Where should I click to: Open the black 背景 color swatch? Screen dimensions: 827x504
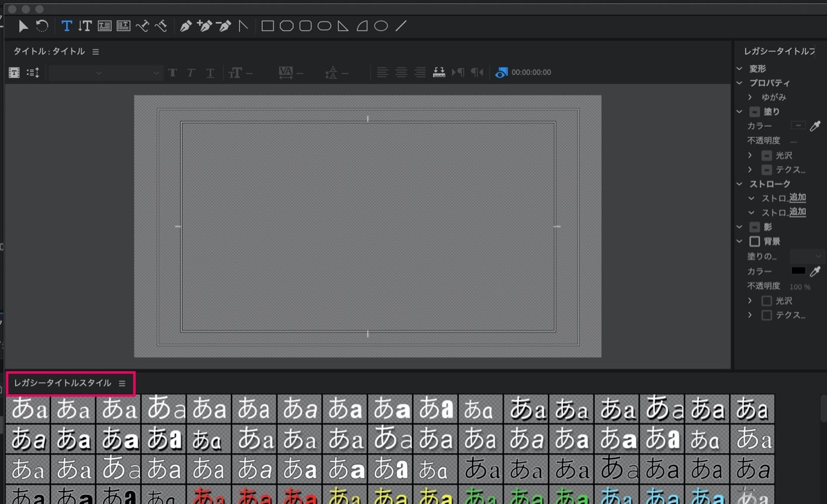(798, 271)
